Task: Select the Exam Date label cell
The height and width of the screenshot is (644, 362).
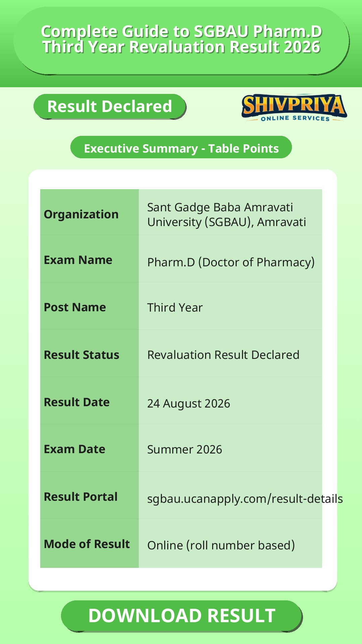Action: [89, 448]
